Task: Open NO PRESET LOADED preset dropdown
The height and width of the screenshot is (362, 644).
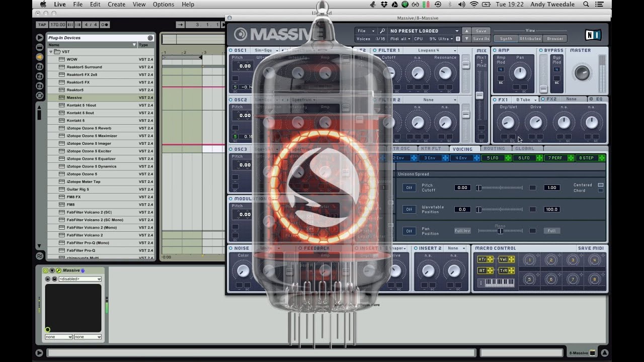Action: pyautogui.click(x=424, y=31)
